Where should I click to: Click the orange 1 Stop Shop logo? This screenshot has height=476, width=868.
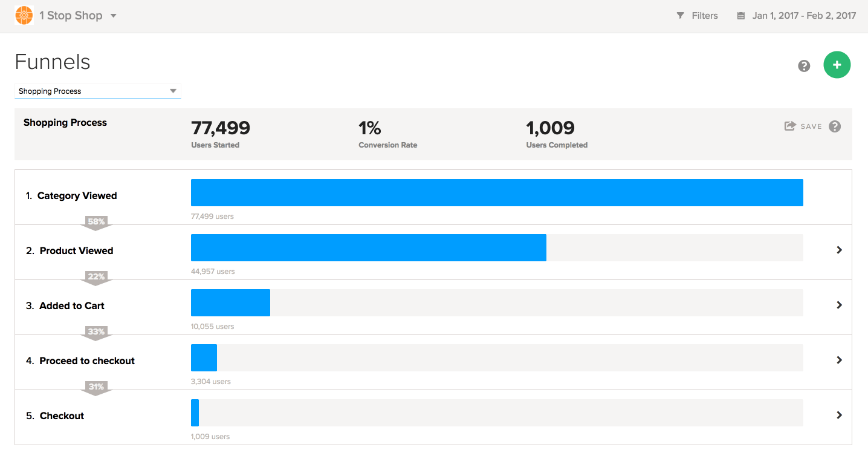(24, 16)
